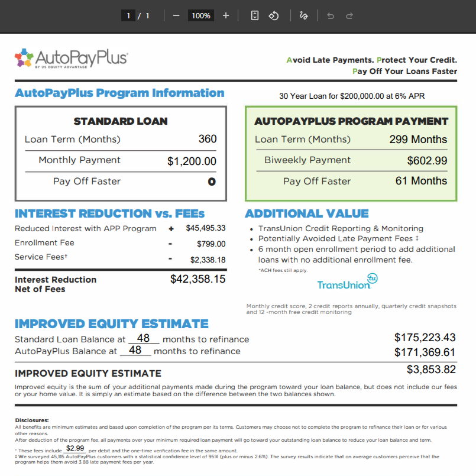Image resolution: width=476 pixels, height=476 pixels.
Task: Click the zoom out minus button
Action: [176, 16]
